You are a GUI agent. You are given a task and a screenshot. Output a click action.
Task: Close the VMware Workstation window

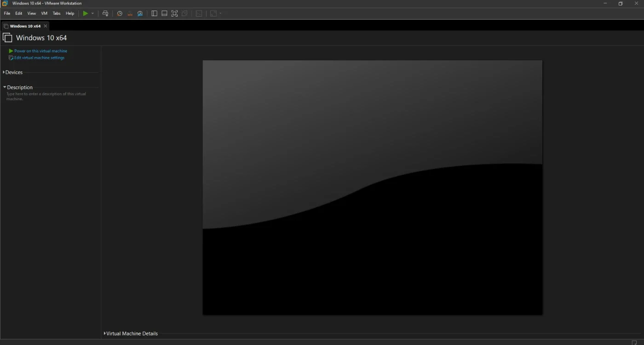pos(636,3)
